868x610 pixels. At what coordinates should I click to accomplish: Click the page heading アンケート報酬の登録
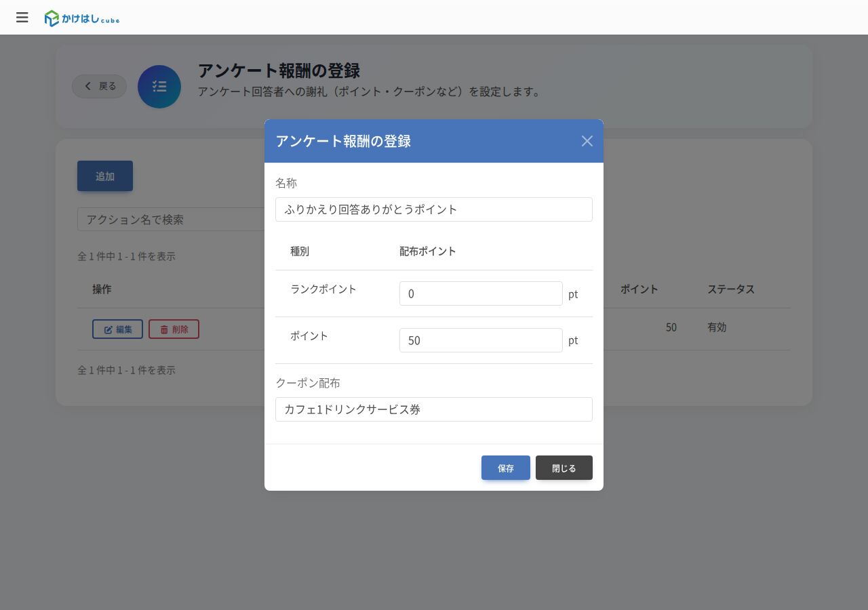279,70
